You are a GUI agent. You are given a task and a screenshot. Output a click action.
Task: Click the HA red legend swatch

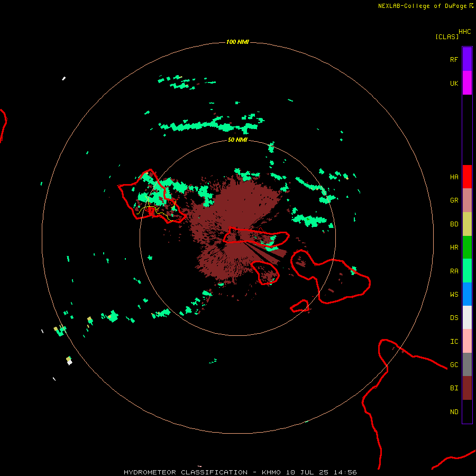click(x=467, y=177)
